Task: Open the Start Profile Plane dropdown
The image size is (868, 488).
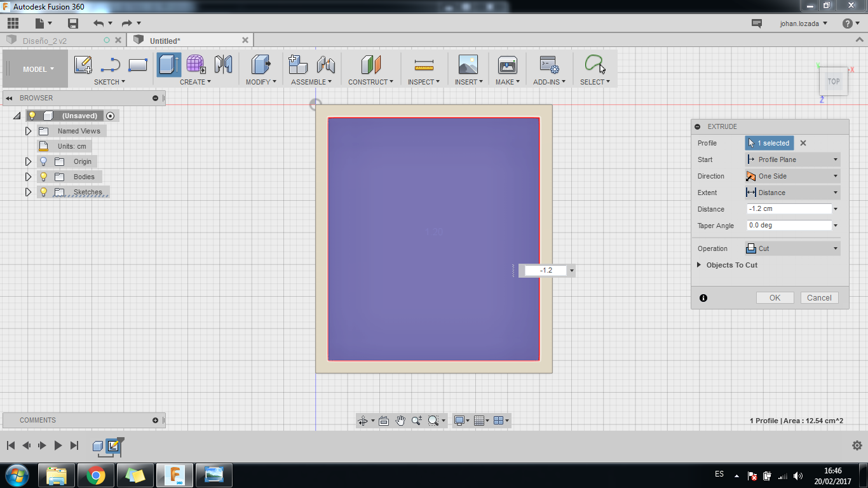Action: click(792, 159)
